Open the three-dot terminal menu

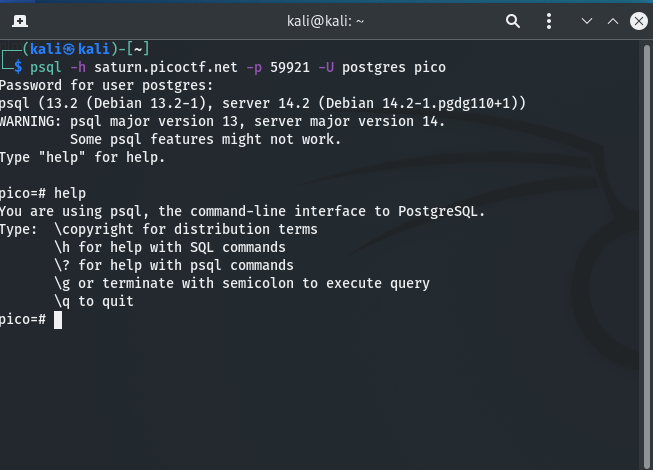(x=547, y=20)
